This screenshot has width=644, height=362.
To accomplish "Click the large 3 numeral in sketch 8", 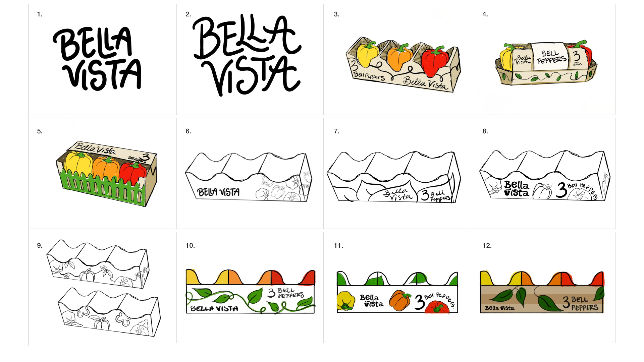I will point(561,190).
